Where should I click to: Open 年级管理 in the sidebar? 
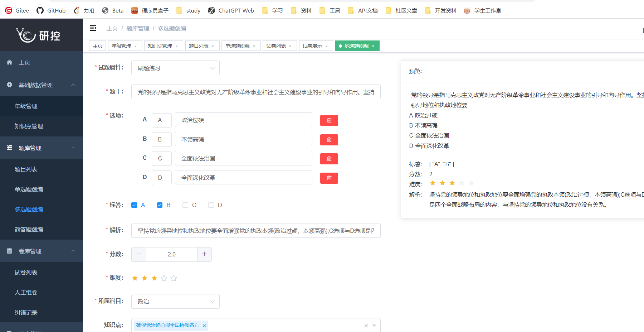click(x=42, y=106)
